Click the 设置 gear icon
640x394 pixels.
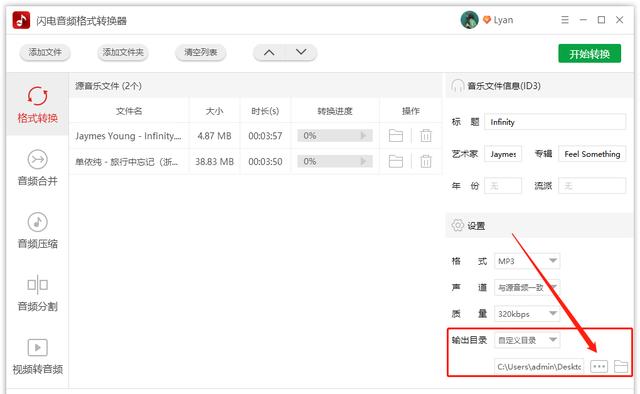point(458,225)
